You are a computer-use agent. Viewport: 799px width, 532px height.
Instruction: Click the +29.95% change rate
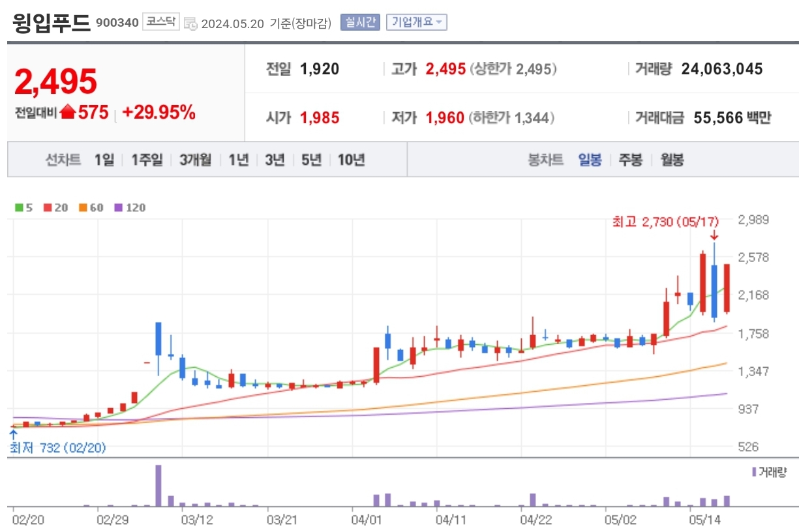[x=158, y=113]
